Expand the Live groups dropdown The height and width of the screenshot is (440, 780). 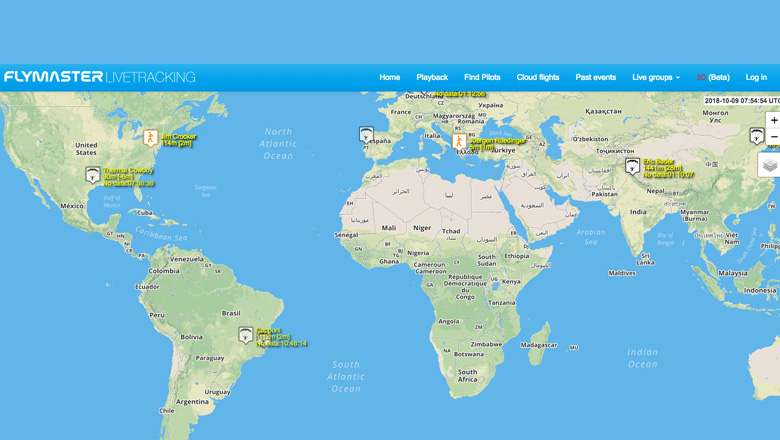click(655, 77)
